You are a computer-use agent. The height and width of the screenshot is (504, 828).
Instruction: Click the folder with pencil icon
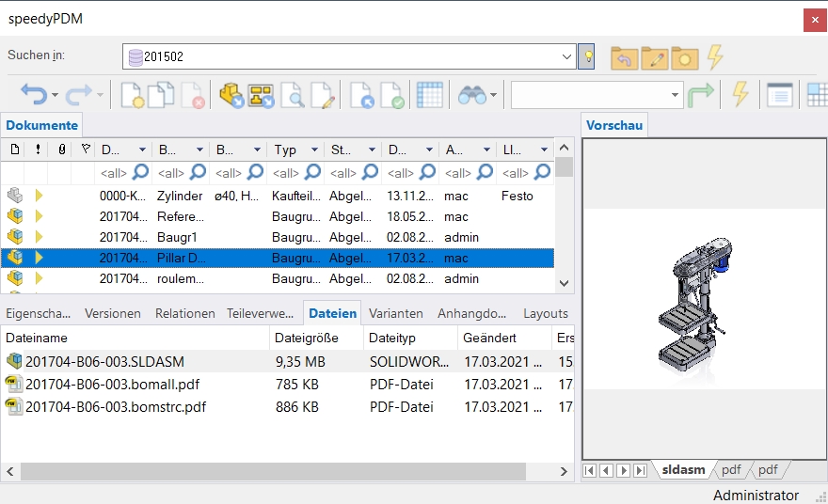pyautogui.click(x=654, y=57)
